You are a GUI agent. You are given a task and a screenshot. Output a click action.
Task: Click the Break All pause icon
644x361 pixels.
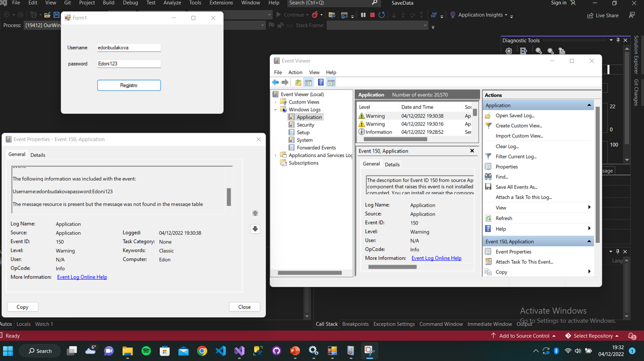coord(363,15)
